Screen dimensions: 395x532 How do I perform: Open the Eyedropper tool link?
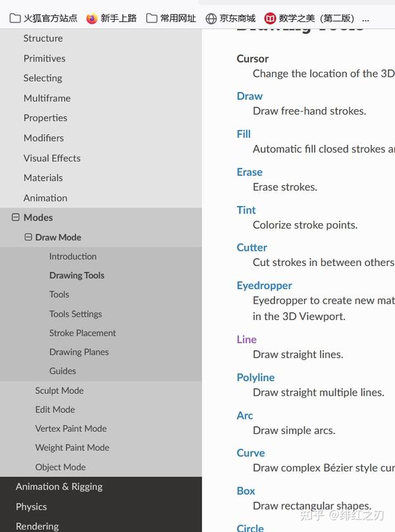pos(264,285)
